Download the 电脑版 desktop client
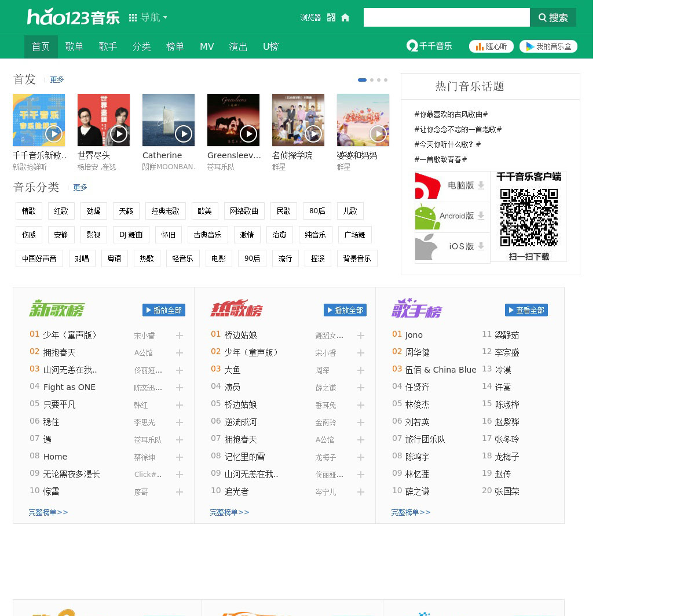 tap(452, 185)
